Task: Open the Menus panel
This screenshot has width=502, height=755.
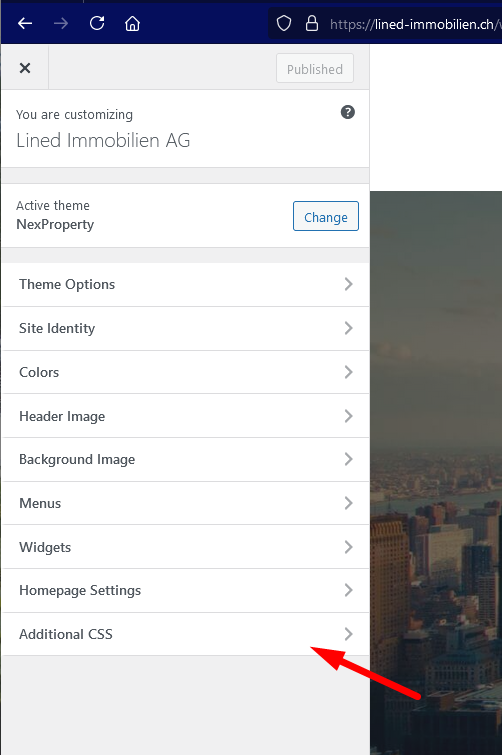Action: (186, 503)
